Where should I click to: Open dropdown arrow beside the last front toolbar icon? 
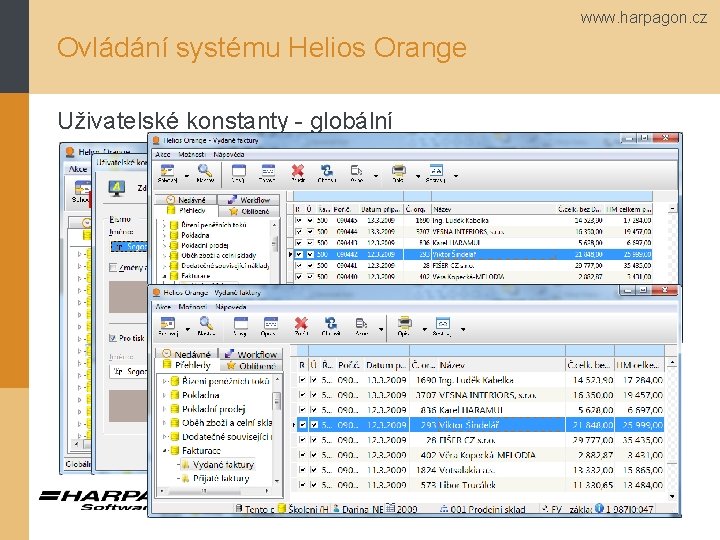[x=463, y=329]
